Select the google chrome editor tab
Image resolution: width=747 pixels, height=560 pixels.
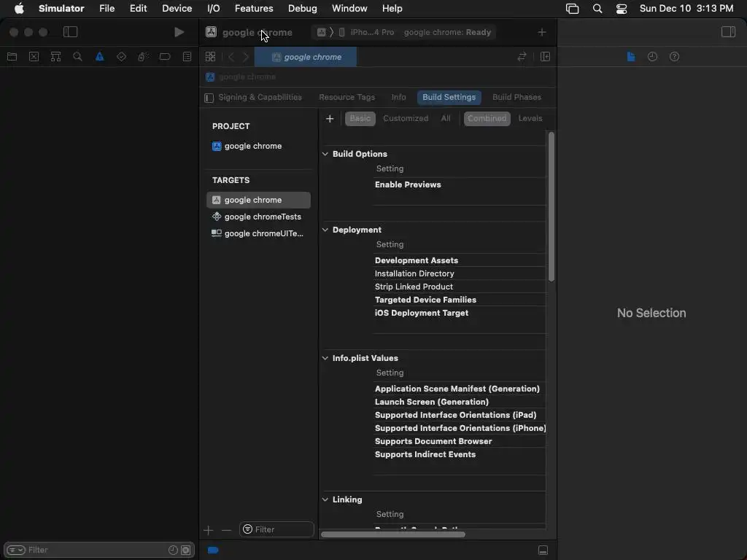coord(306,57)
